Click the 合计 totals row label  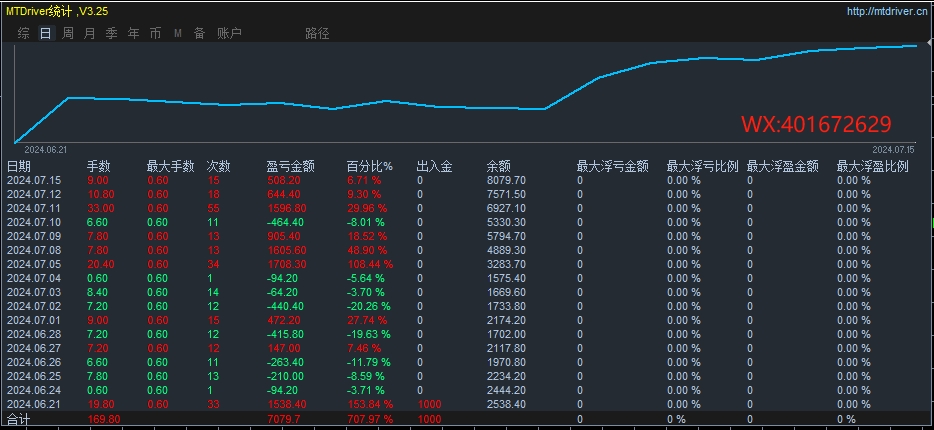tap(18, 419)
